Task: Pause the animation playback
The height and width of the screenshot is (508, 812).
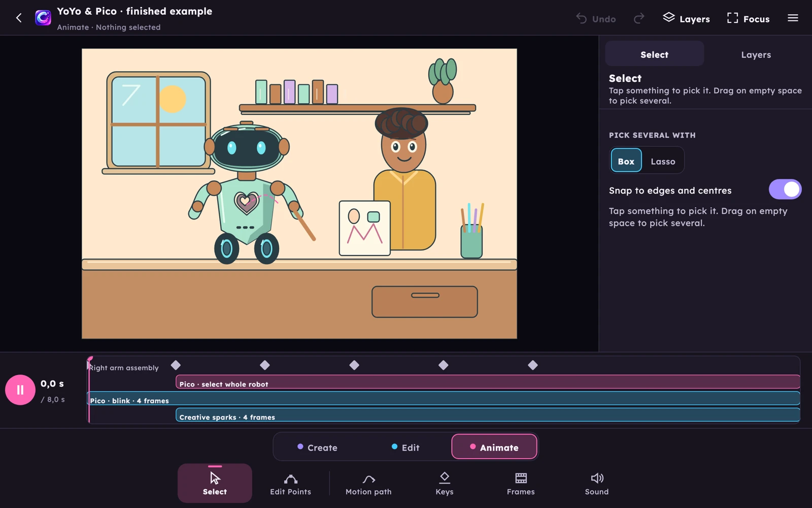Action: [20, 390]
